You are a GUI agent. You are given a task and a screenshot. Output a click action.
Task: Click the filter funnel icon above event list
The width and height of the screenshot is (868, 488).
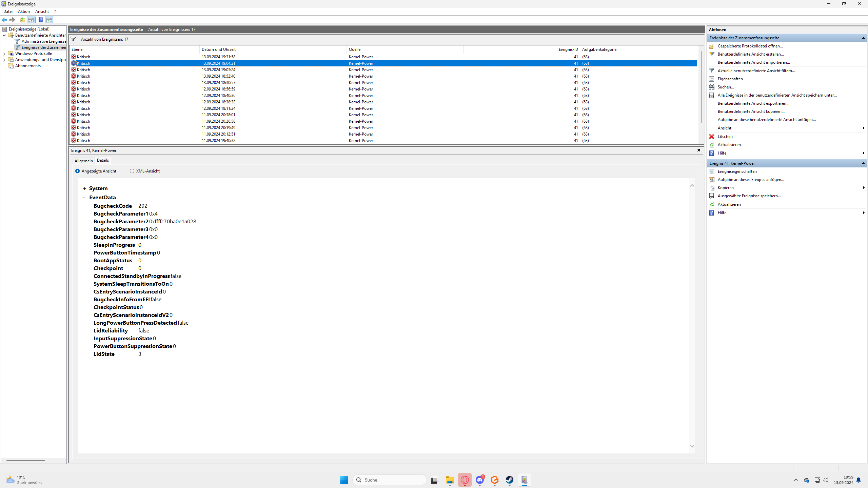(x=73, y=39)
